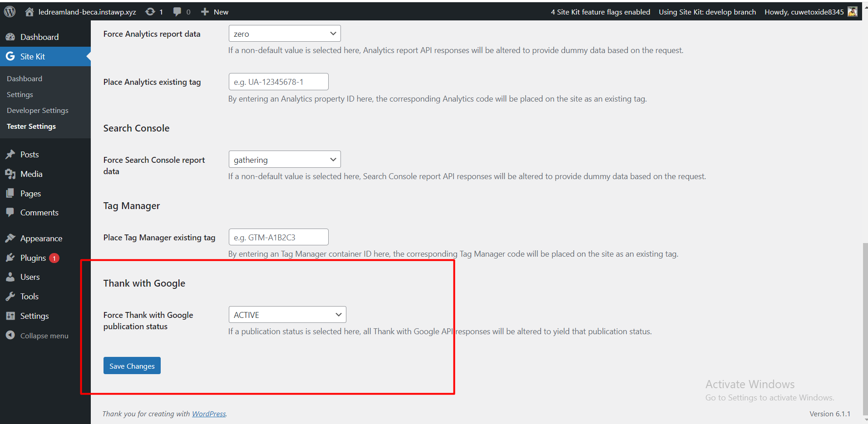
Task: Open Pages via the pages icon
Action: 10,193
